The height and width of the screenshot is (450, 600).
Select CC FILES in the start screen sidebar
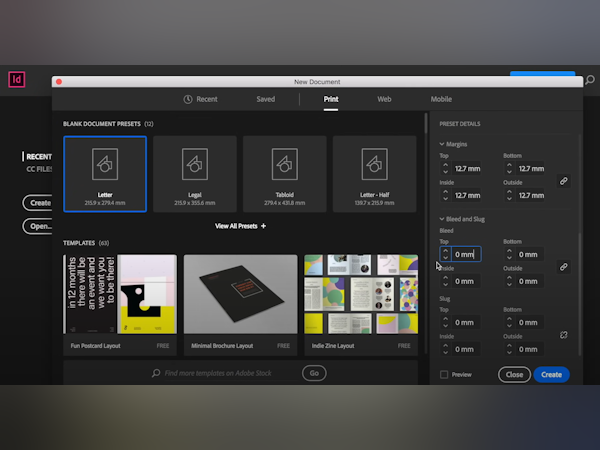pos(39,169)
